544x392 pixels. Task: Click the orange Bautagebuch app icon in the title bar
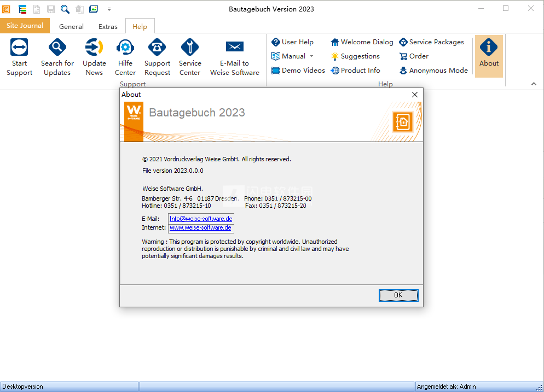tap(6, 9)
